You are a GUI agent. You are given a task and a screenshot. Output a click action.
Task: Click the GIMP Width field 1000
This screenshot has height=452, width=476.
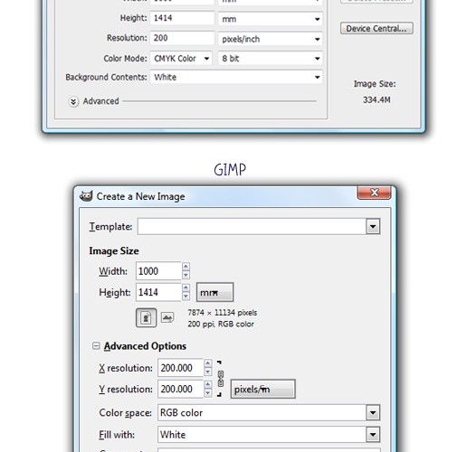pyautogui.click(x=158, y=270)
